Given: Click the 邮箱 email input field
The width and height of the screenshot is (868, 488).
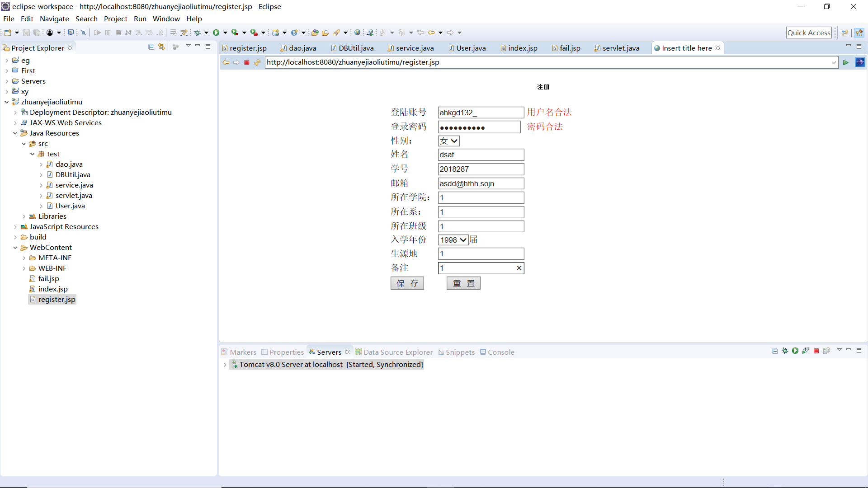Looking at the screenshot, I should 481,183.
